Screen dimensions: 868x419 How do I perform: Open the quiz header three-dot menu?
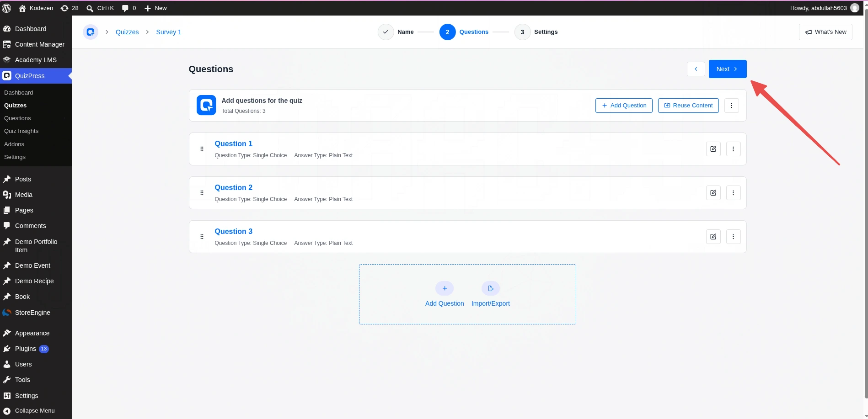point(732,106)
